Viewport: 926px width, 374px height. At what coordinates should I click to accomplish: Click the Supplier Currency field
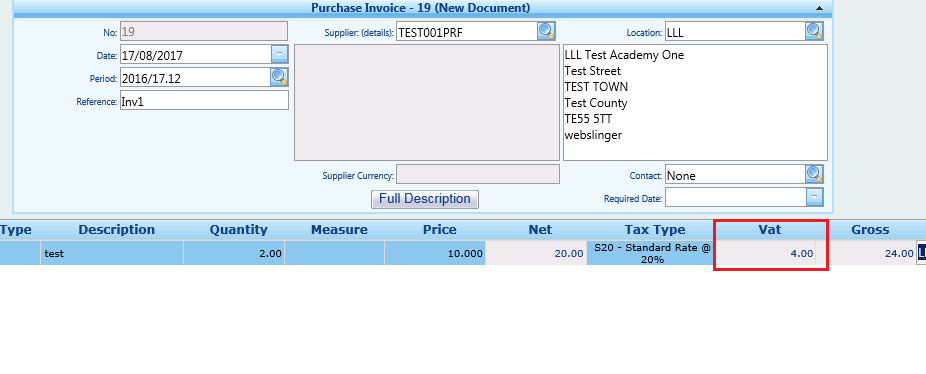pyautogui.click(x=478, y=174)
